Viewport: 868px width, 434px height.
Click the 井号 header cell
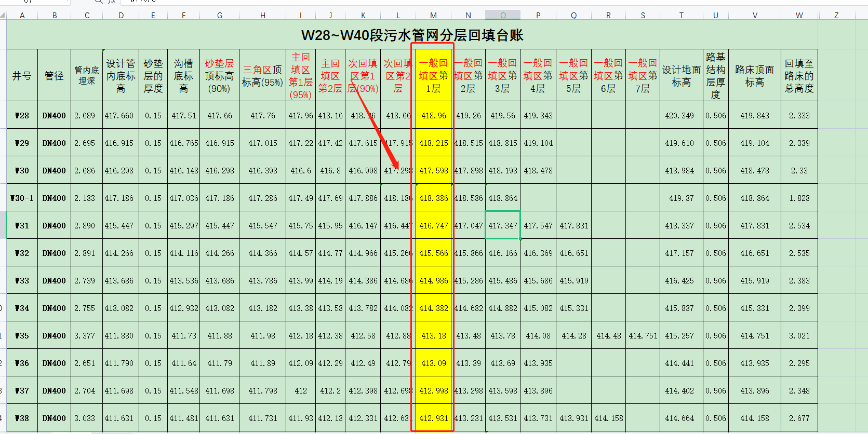pos(22,75)
